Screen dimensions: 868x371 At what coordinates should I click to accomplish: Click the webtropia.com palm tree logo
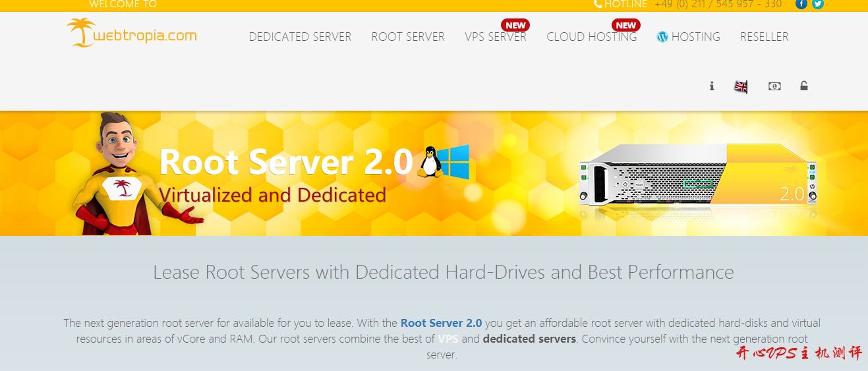click(132, 34)
